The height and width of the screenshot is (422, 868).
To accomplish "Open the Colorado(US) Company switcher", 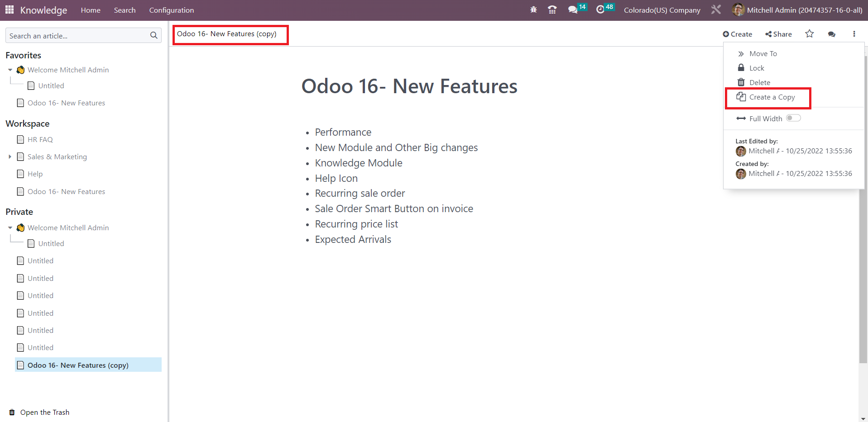I will pyautogui.click(x=662, y=10).
